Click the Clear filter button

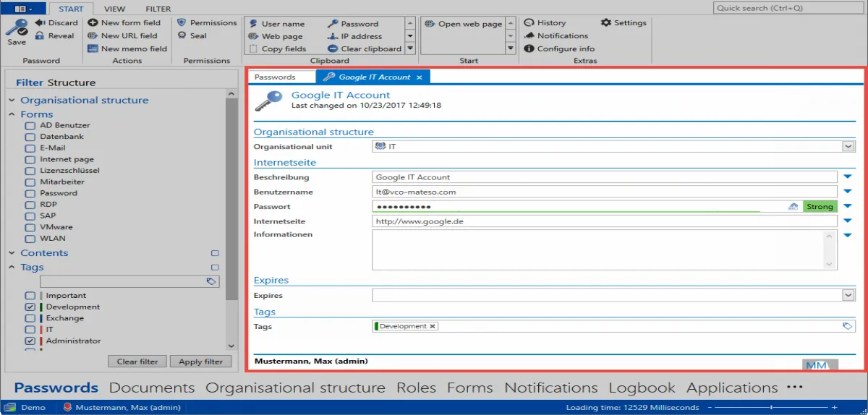pyautogui.click(x=137, y=361)
